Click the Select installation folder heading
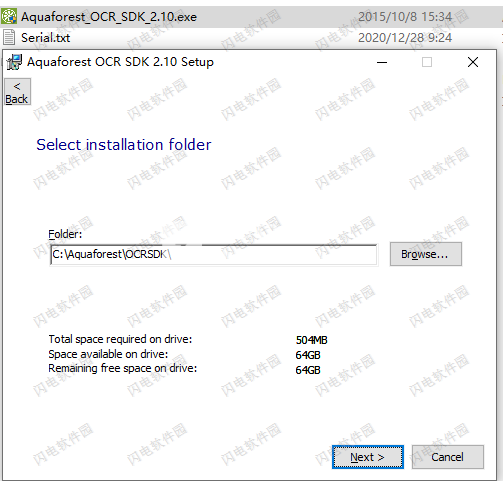The width and height of the screenshot is (503, 481). (x=124, y=145)
